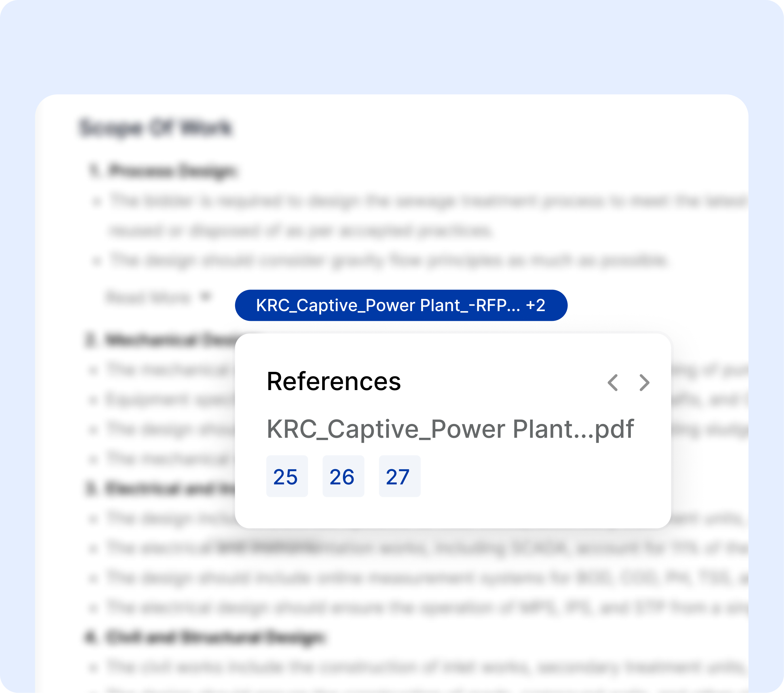
Task: Navigate to the next reference using right chevron
Action: 644,382
